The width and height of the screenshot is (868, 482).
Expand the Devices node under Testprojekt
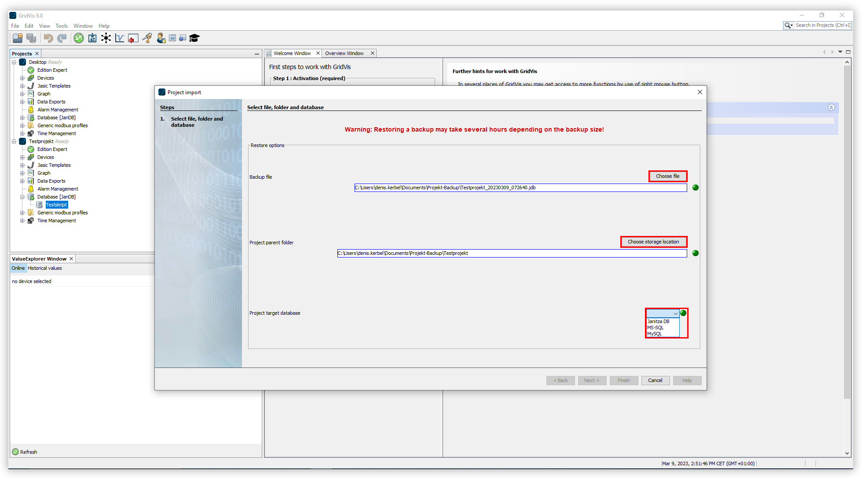pyautogui.click(x=22, y=157)
